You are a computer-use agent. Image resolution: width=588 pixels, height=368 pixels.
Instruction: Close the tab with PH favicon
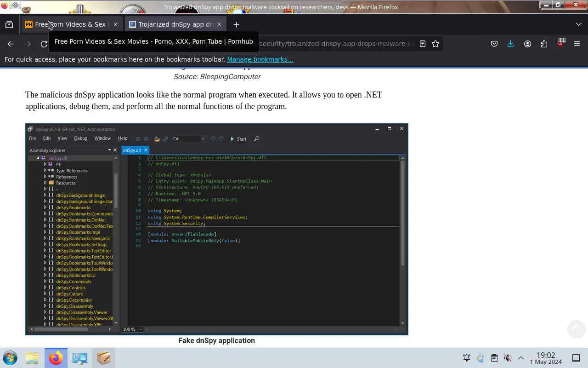[116, 24]
